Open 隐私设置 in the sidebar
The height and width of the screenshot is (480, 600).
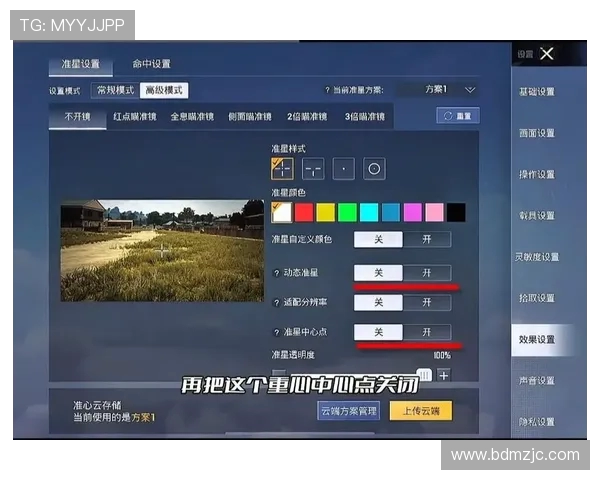click(536, 422)
